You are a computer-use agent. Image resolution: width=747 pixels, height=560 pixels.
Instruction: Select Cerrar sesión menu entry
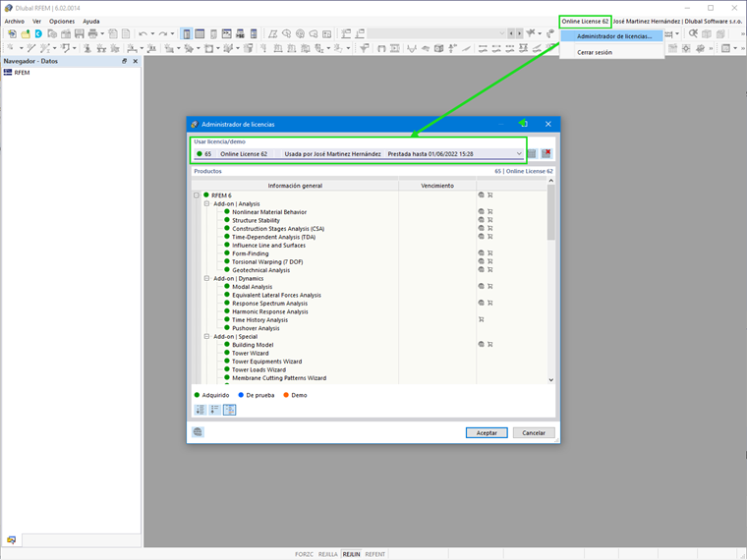(x=612, y=52)
